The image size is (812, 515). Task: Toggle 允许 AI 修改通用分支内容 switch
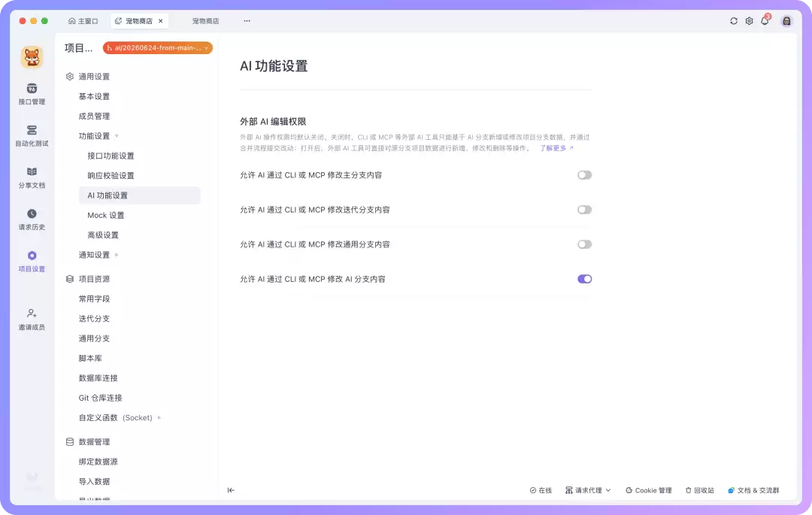(x=585, y=244)
